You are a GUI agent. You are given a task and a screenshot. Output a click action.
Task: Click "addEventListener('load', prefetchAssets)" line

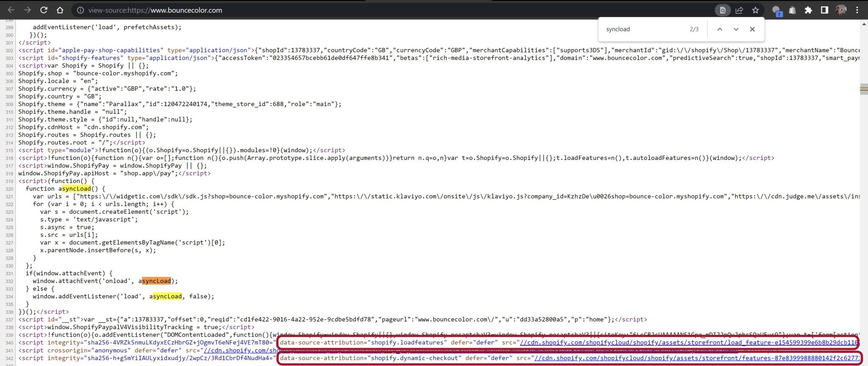pos(107,27)
